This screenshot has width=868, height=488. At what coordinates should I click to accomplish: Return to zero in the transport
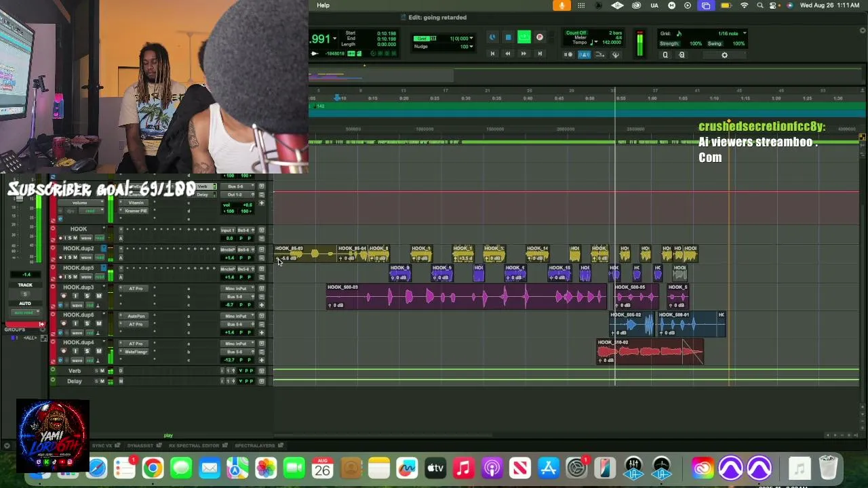click(492, 54)
